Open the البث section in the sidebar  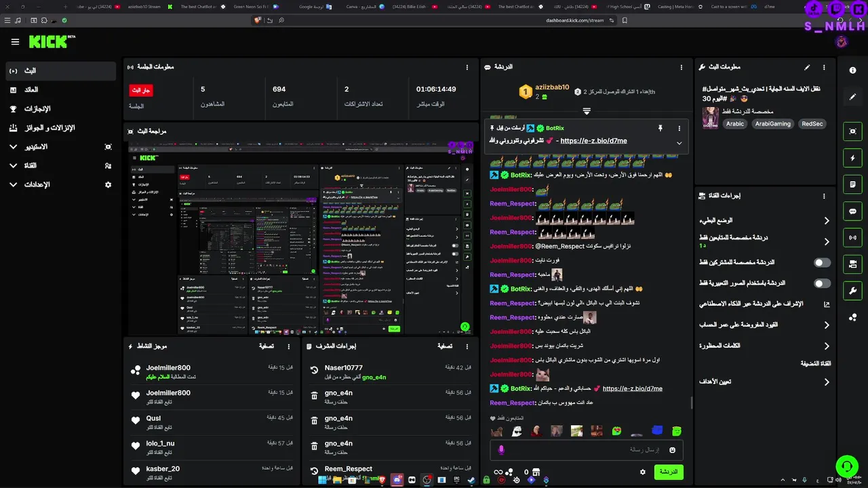[x=61, y=70]
